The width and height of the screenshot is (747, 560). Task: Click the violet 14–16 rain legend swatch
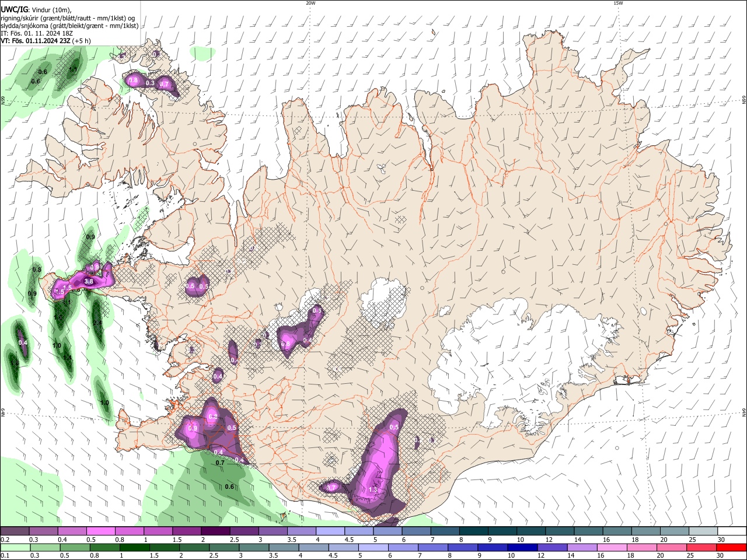pyautogui.click(x=581, y=548)
